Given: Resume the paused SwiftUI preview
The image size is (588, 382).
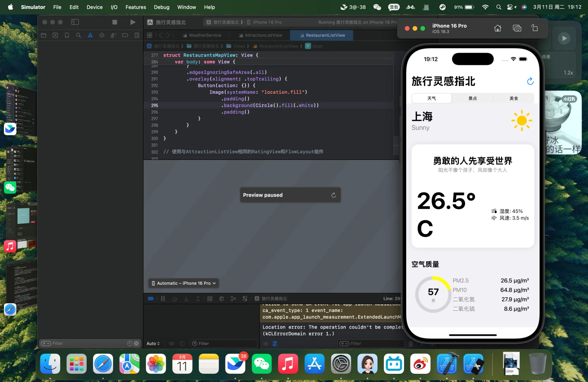Looking at the screenshot, I should (333, 195).
